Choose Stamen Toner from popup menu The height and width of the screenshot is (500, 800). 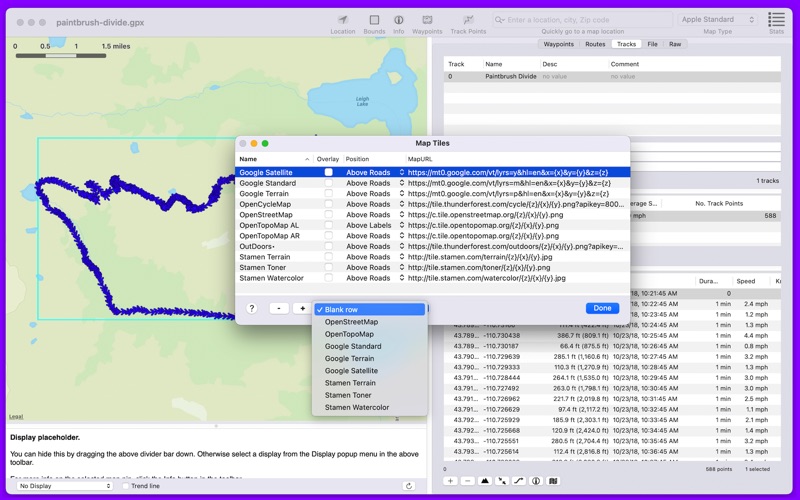370,395
